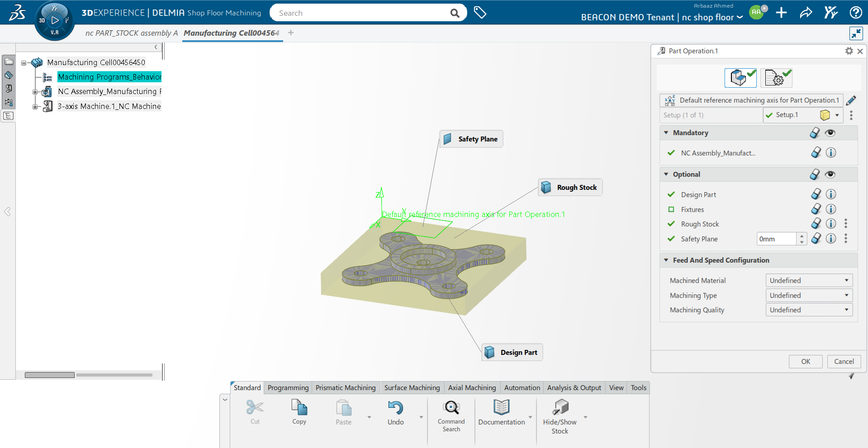Click eraser icon in Mandatory header
Image resolution: width=868 pixels, height=448 pixels.
pos(815,133)
